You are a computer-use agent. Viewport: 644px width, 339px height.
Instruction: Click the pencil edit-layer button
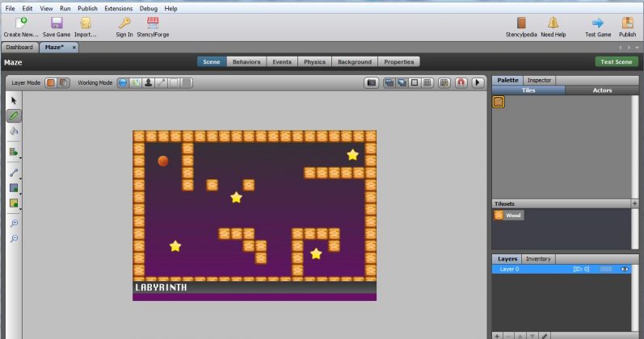point(544,336)
